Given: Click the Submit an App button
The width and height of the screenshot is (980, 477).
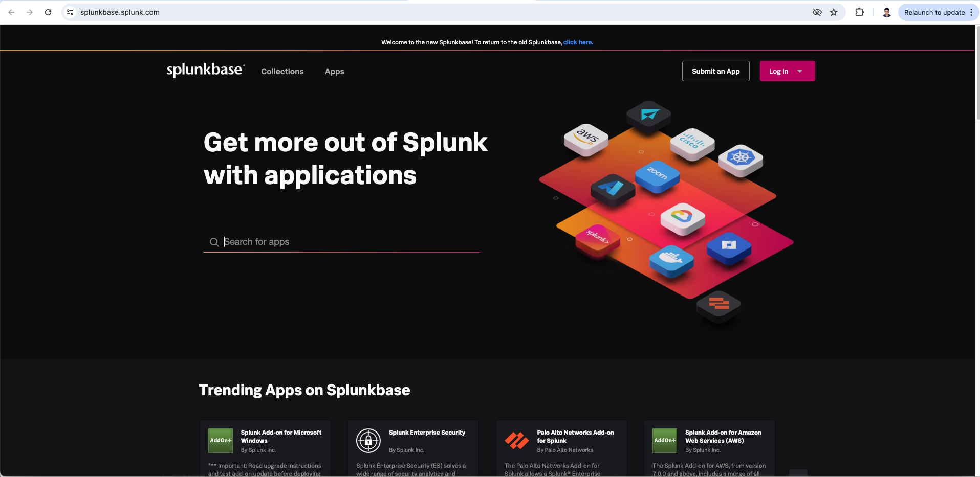Looking at the screenshot, I should 716,71.
